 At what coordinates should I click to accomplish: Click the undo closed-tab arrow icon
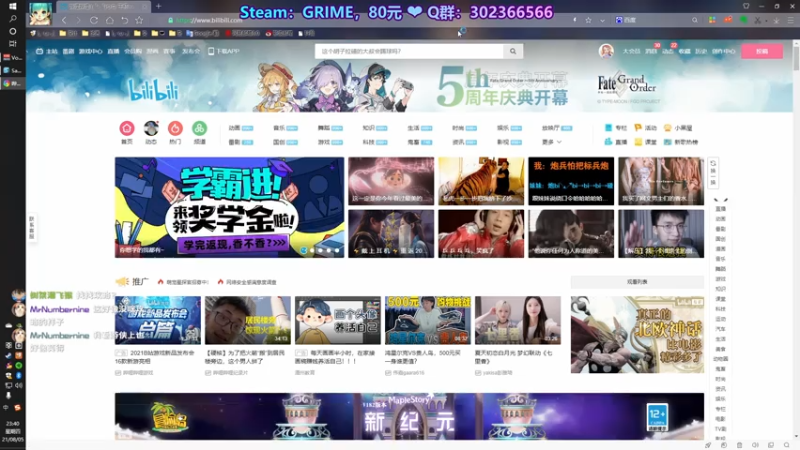tap(124, 20)
